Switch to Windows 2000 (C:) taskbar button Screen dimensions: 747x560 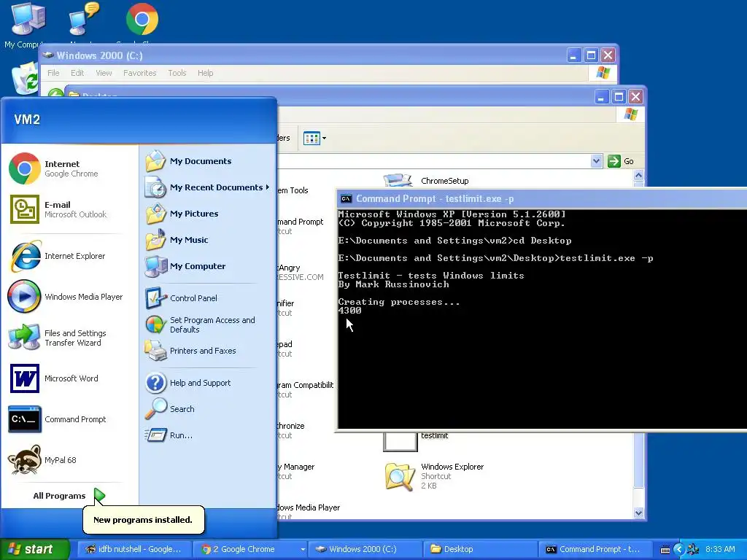[365, 549]
